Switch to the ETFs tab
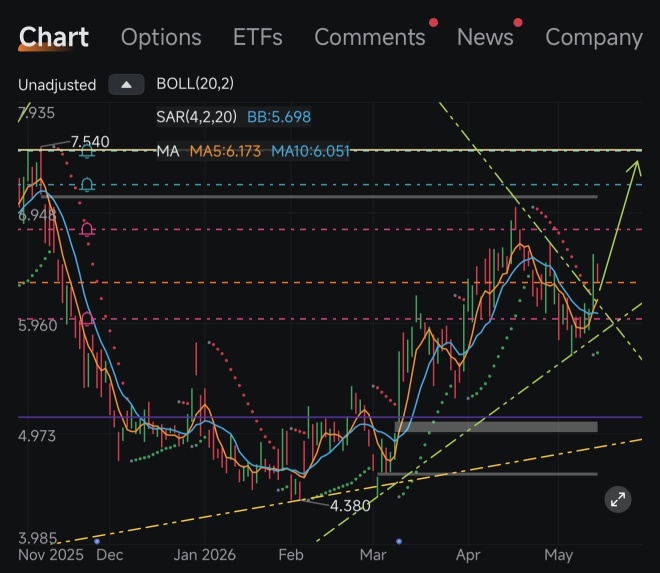This screenshot has width=660, height=573. pos(258,37)
